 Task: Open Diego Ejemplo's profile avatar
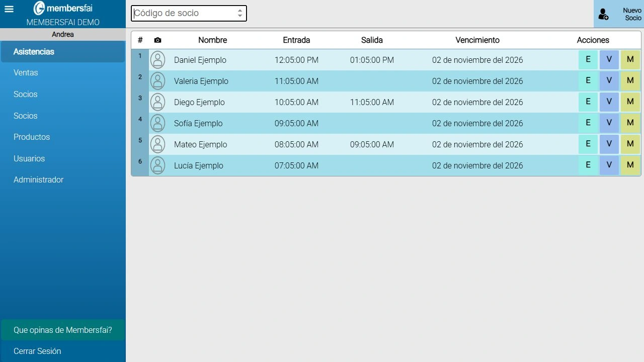pyautogui.click(x=157, y=102)
